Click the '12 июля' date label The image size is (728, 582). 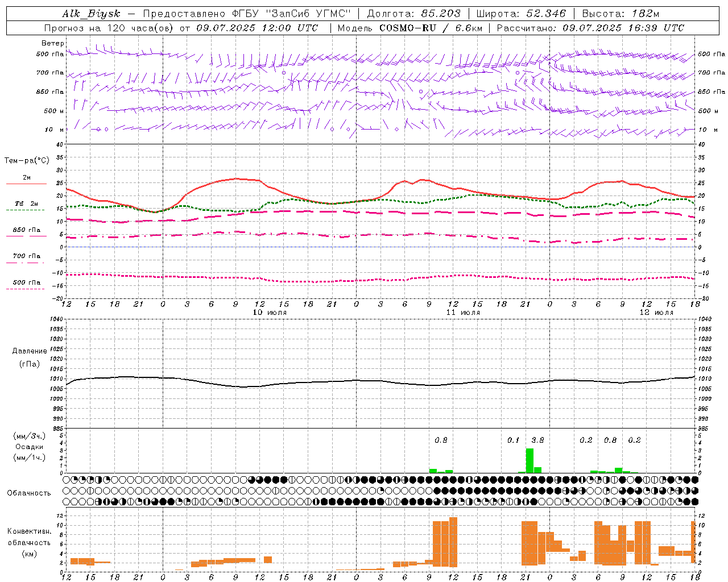pos(656,313)
